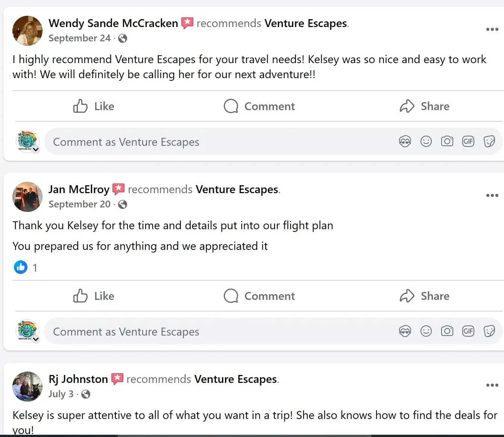Click the blue like reaction icon on Jan's post
Image resolution: width=504 pixels, height=437 pixels.
(21, 267)
